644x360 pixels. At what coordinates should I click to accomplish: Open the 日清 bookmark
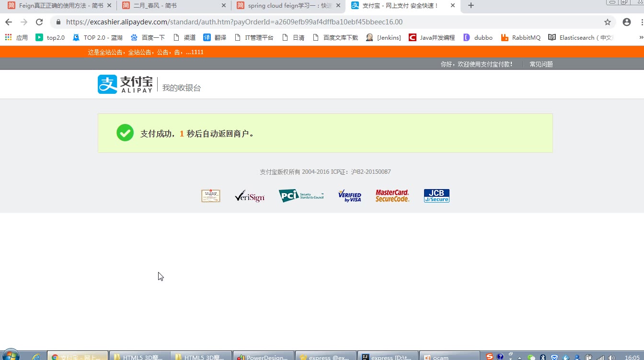293,37
